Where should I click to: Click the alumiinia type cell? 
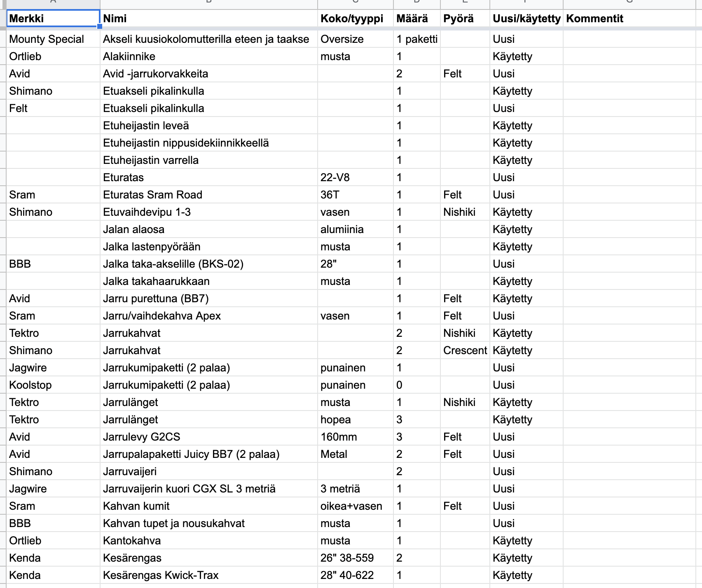click(x=356, y=229)
